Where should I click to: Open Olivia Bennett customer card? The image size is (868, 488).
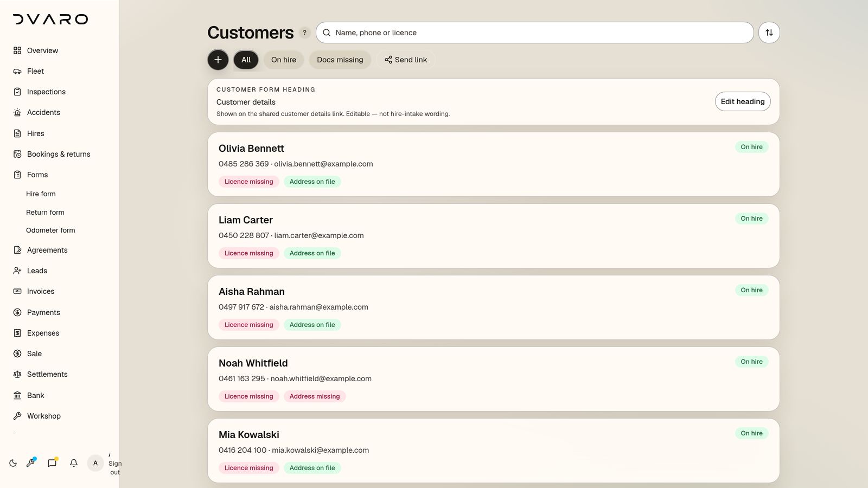(x=494, y=164)
